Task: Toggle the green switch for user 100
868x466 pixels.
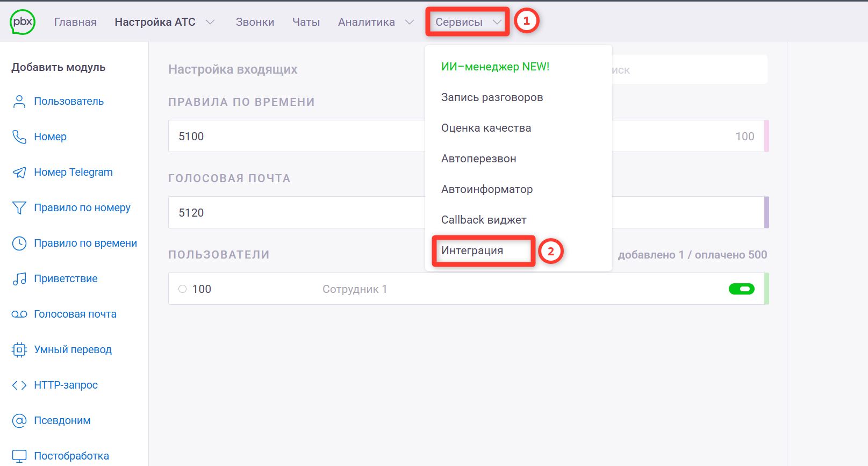Action: [x=741, y=289]
